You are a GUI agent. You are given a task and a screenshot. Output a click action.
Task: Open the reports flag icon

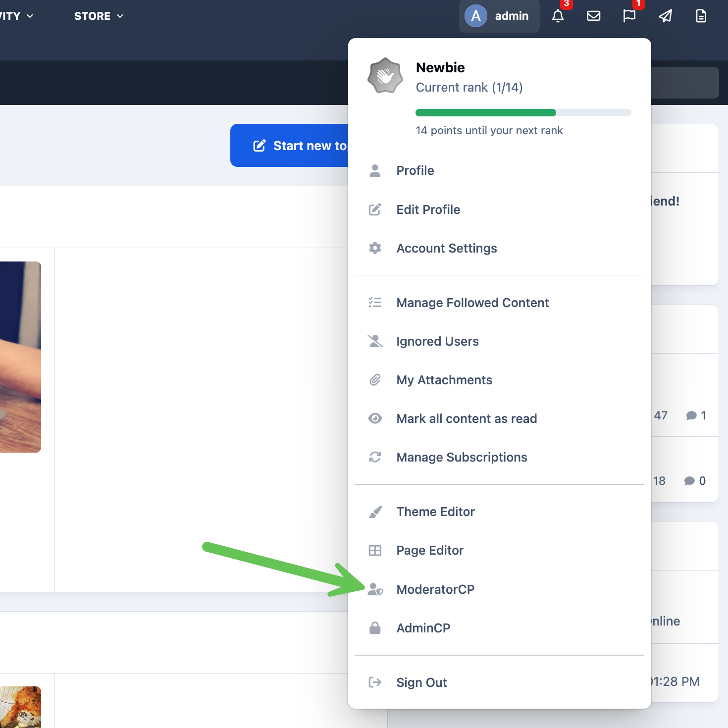[629, 16]
